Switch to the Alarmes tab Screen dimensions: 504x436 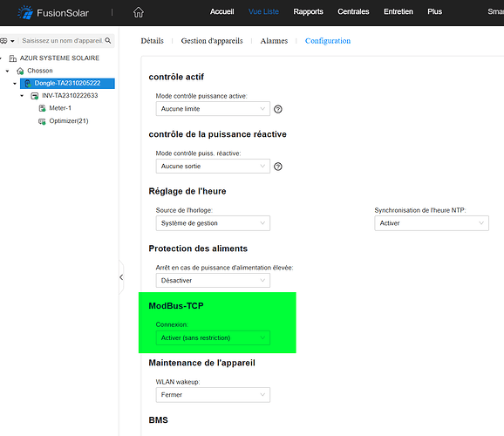click(x=274, y=41)
